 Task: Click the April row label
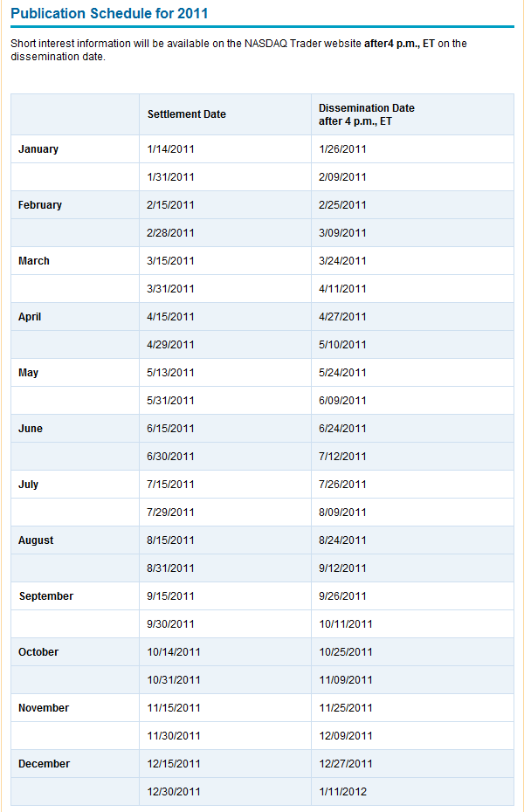30,317
